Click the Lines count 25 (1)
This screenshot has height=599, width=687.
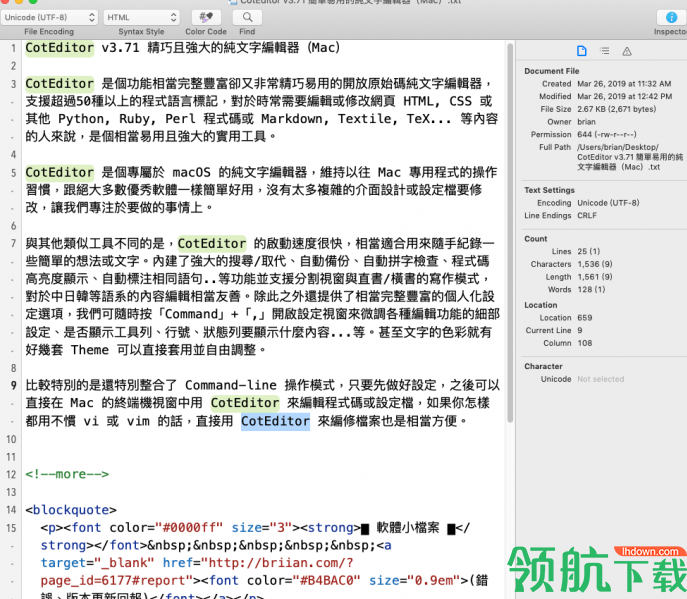(x=588, y=252)
